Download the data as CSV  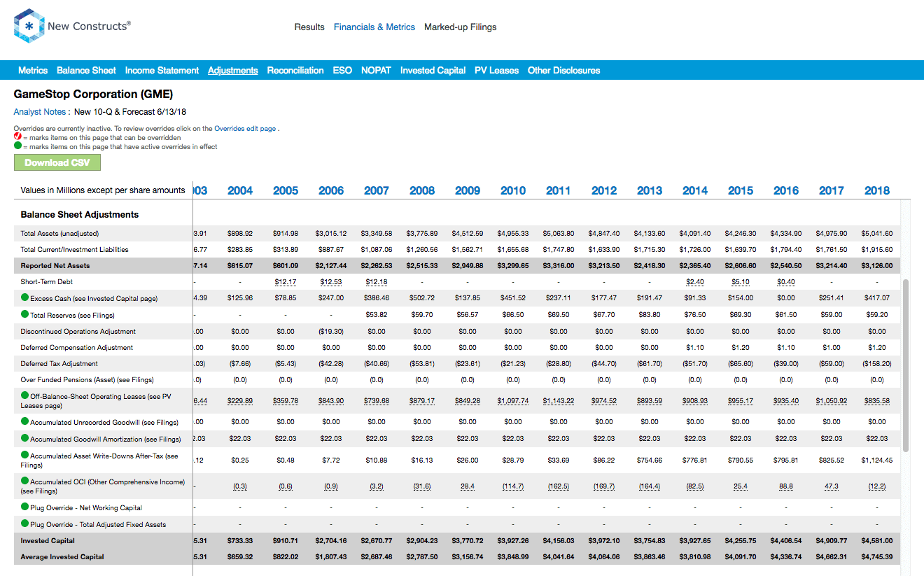[x=57, y=162]
